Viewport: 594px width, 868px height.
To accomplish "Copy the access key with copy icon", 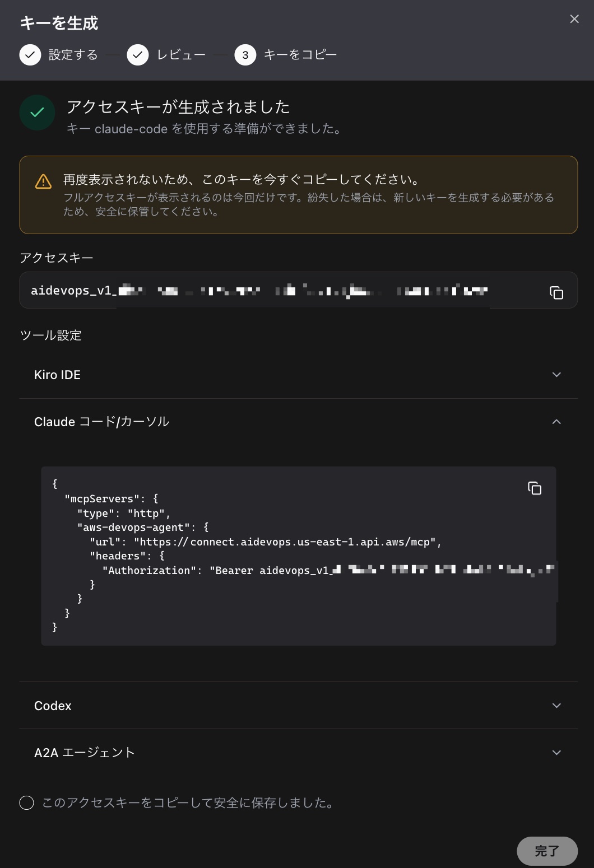I will coord(556,292).
